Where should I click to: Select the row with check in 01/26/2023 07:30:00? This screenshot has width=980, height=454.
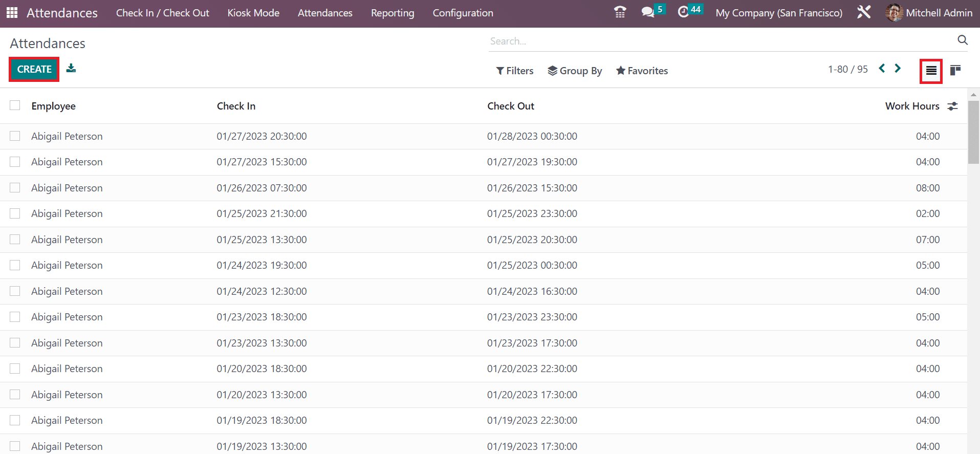[15, 188]
